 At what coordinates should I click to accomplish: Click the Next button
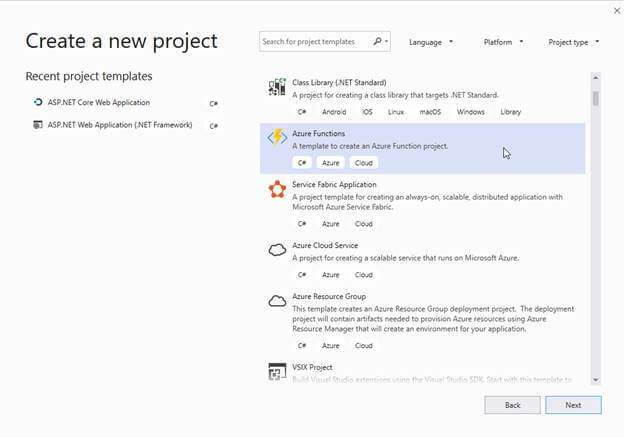[x=573, y=405]
